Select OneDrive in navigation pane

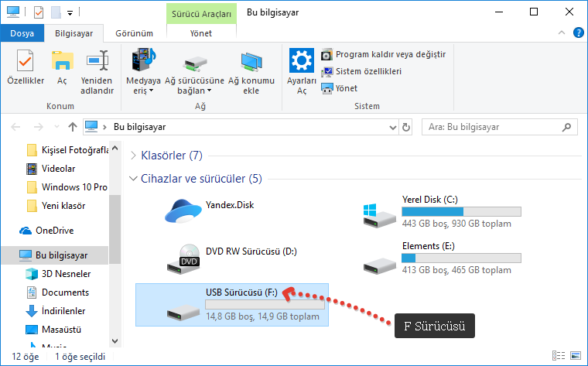point(53,230)
